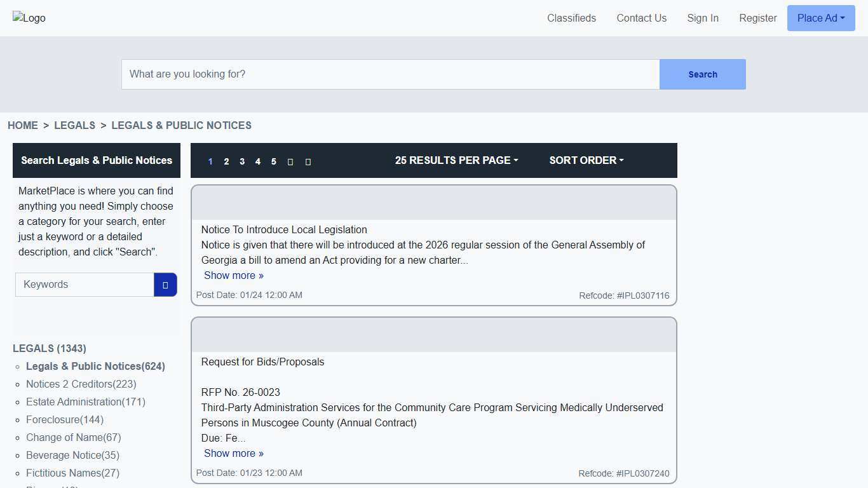This screenshot has width=868, height=488.
Task: Click the main search input field
Action: click(390, 74)
